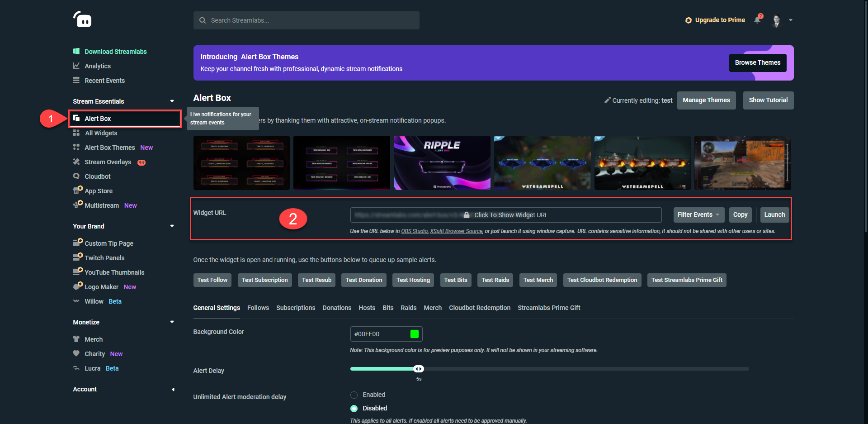The width and height of the screenshot is (868, 424).
Task: Expand the Account section
Action: tap(173, 389)
